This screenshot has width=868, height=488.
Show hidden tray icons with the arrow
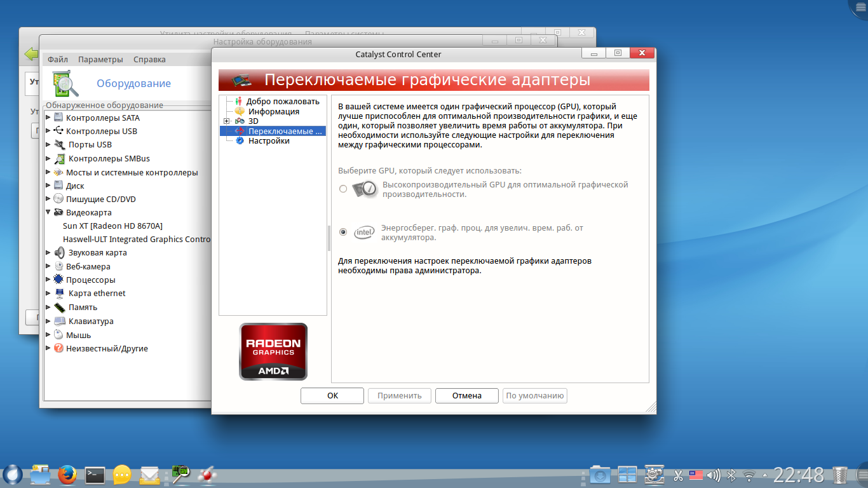coord(765,475)
